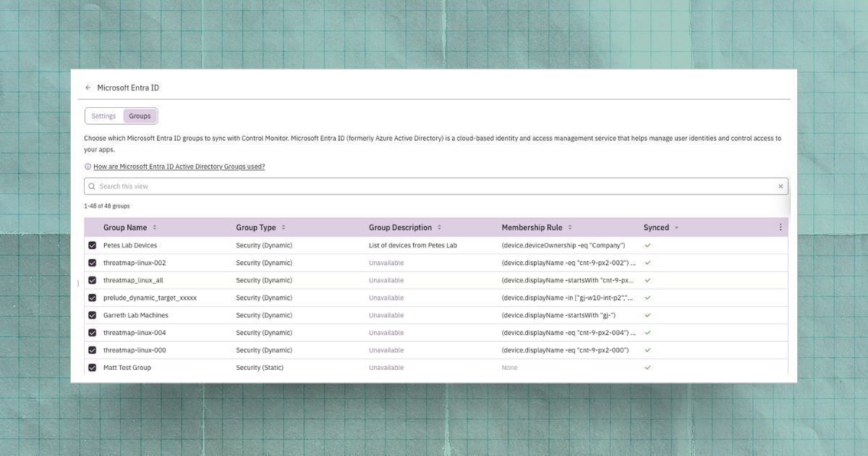Image resolution: width=868 pixels, height=456 pixels.
Task: Sort by Group Description column arrows
Action: pos(439,227)
